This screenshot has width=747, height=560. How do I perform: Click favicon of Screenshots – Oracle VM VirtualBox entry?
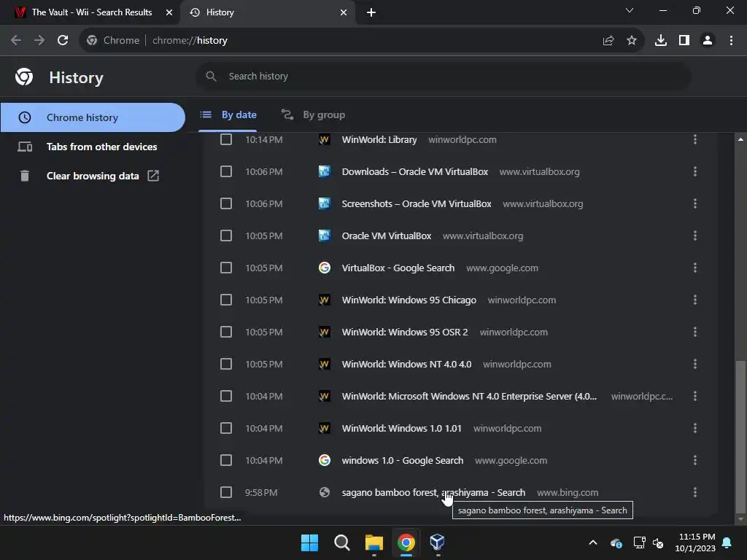coord(325,204)
